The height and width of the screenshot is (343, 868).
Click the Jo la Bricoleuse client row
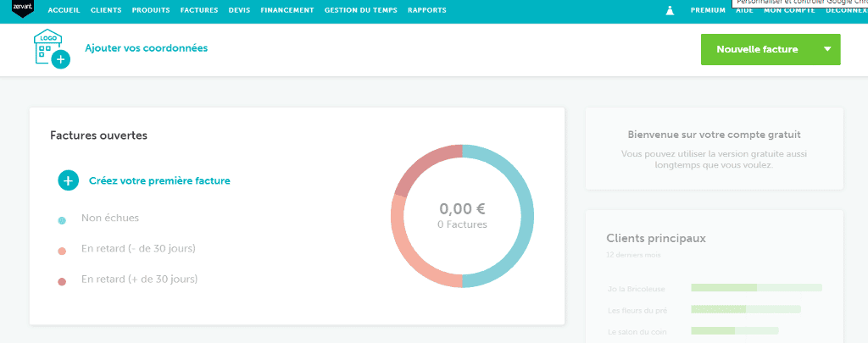point(714,288)
